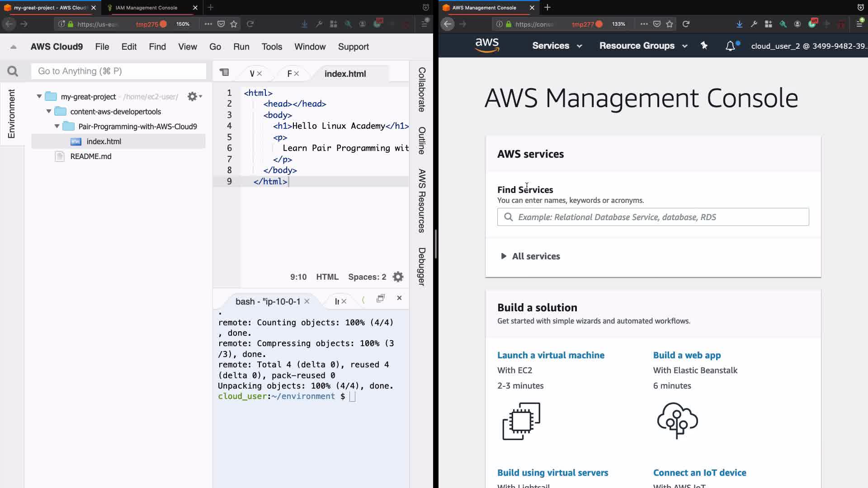
Task: Select README.md in file tree
Action: (90, 156)
